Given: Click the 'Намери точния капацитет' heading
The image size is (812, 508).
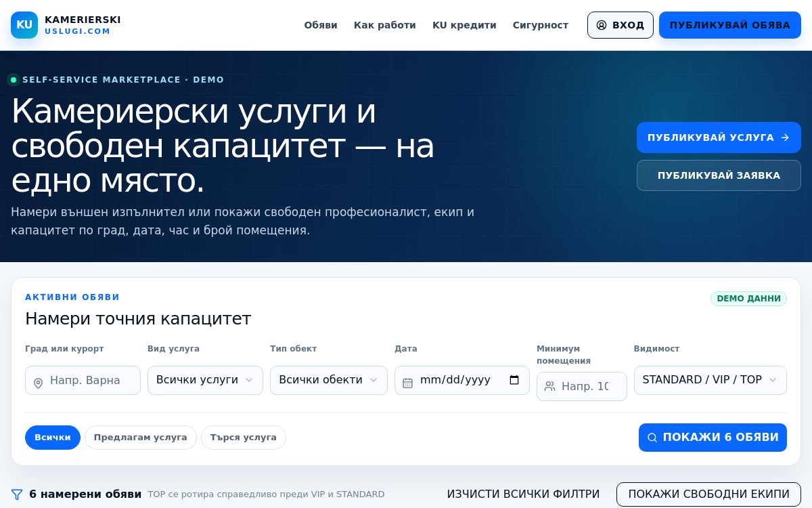Looking at the screenshot, I should tap(138, 318).
